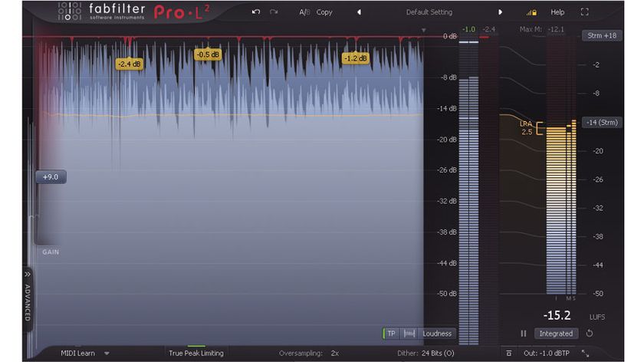Click the Max M: -12.1 readout
The image size is (644, 362).
(542, 29)
